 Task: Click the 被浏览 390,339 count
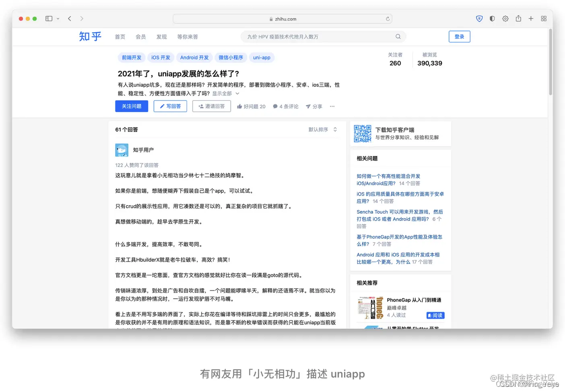point(430,60)
